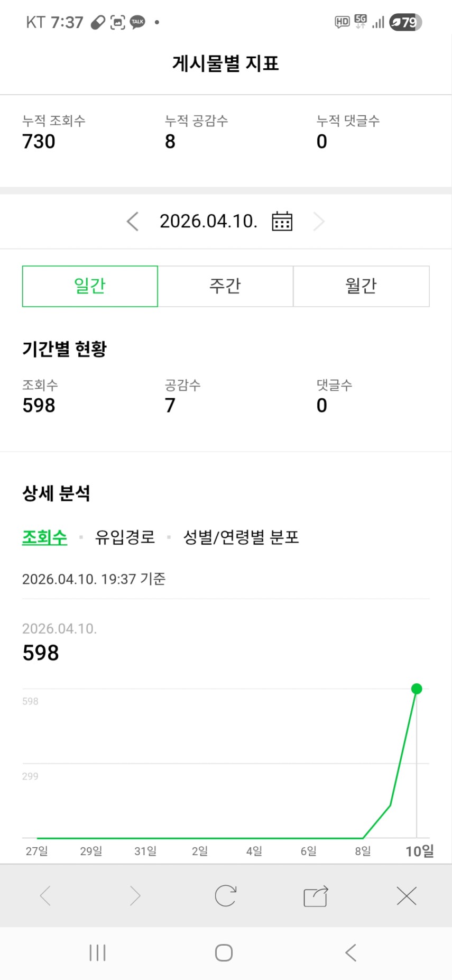Open the 성별/연령별 분포 analysis link
This screenshot has height=980, width=452.
click(241, 537)
